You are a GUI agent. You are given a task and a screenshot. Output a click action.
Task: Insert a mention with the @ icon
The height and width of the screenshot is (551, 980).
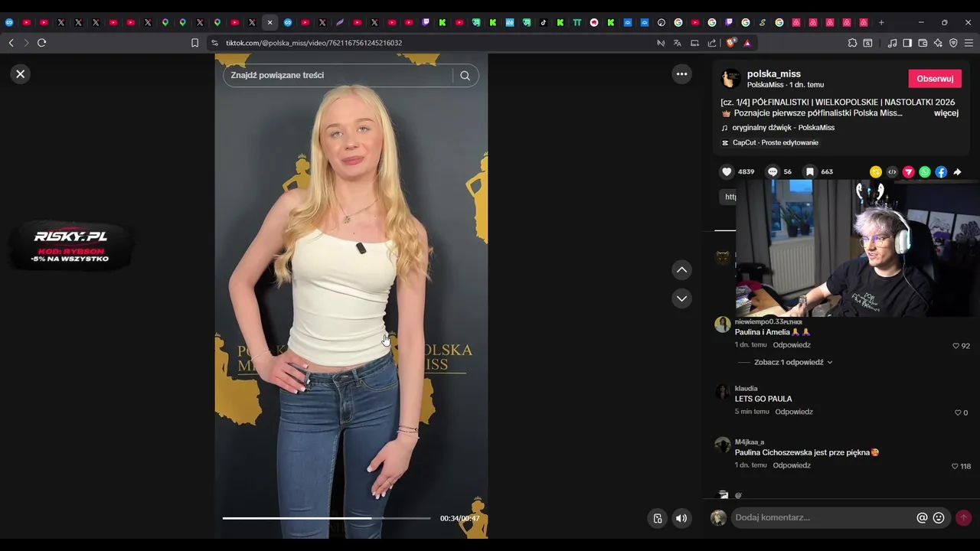[x=922, y=518]
